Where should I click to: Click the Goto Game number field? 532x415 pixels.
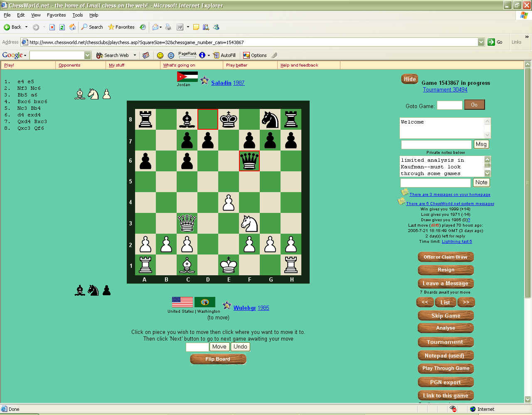(449, 106)
